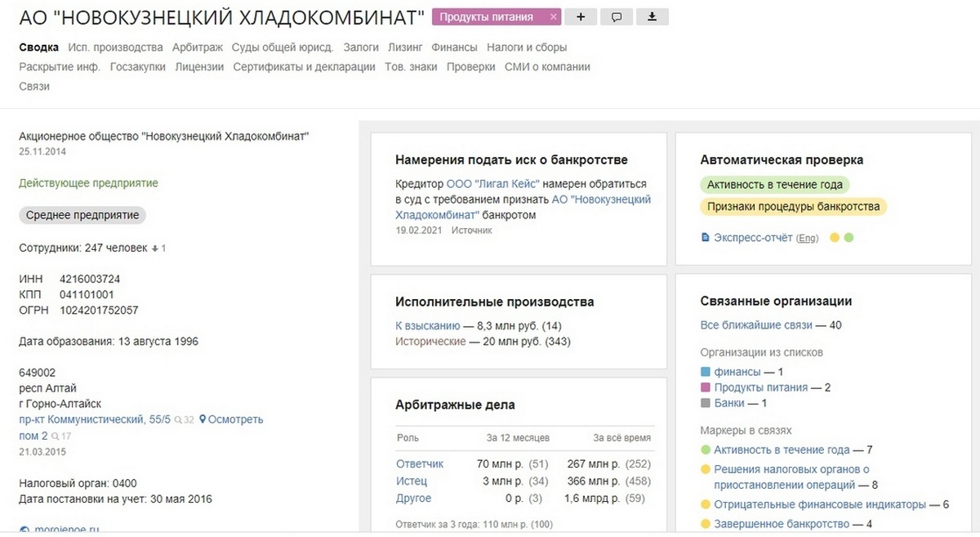Open the Залоги tab
The image size is (980, 537).
361,47
